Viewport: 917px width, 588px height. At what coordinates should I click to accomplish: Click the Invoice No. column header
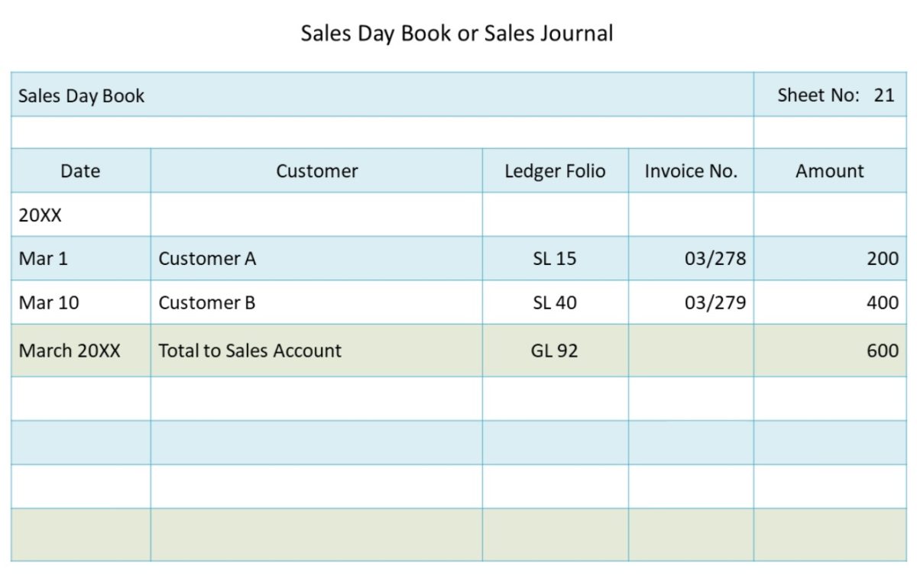click(691, 170)
